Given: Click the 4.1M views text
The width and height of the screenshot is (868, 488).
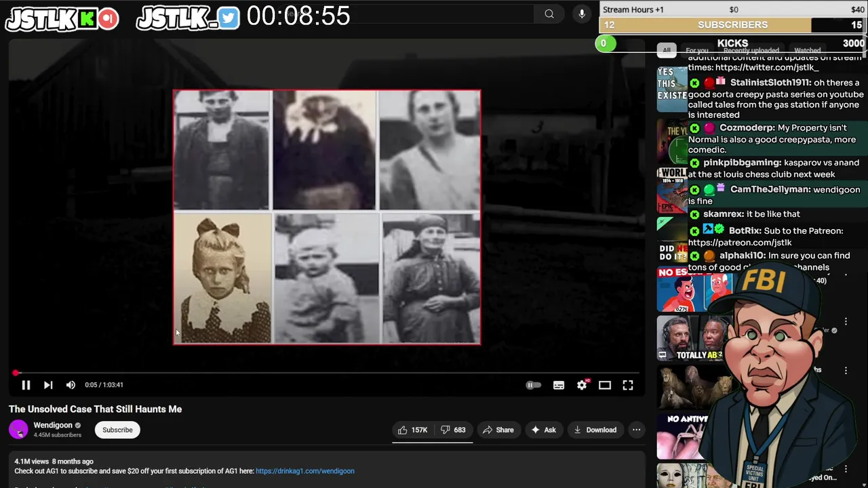Looking at the screenshot, I should click(31, 462).
